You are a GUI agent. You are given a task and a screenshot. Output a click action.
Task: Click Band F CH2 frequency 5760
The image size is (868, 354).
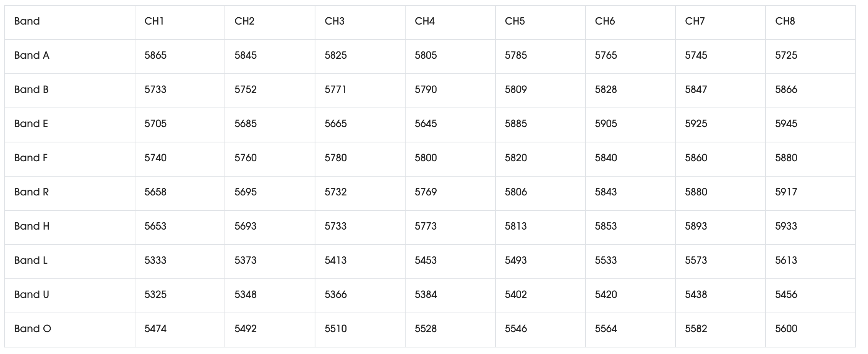pos(246,158)
